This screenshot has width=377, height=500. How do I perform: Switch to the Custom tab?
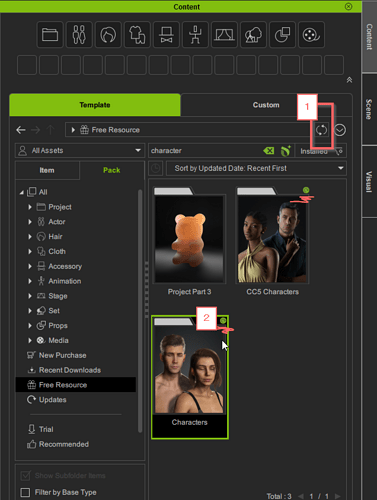pyautogui.click(x=266, y=105)
